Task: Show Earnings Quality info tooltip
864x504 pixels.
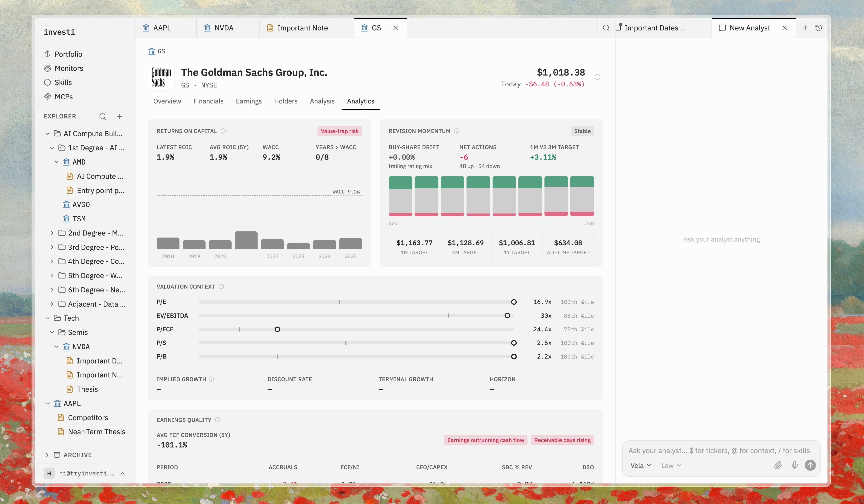Action: point(217,420)
